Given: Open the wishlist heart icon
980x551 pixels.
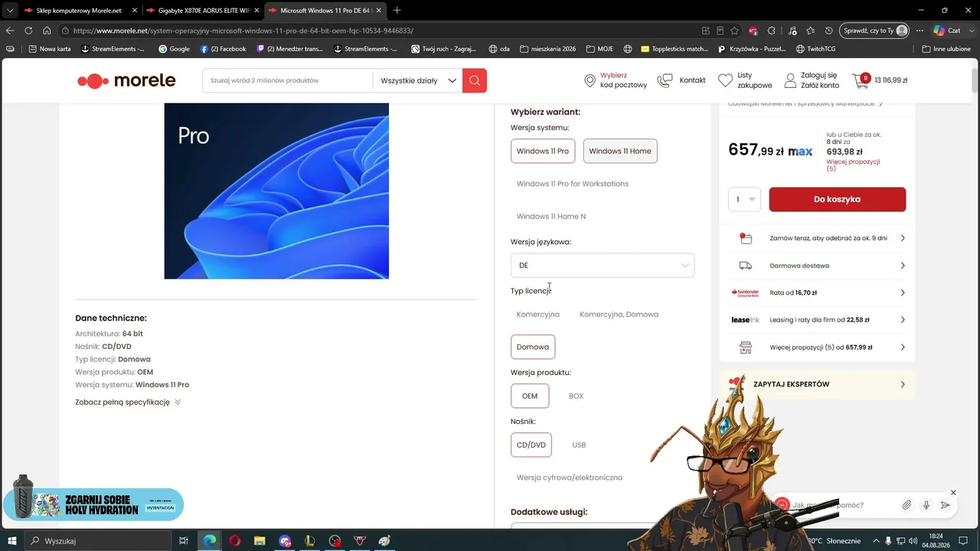Looking at the screenshot, I should pos(725,80).
